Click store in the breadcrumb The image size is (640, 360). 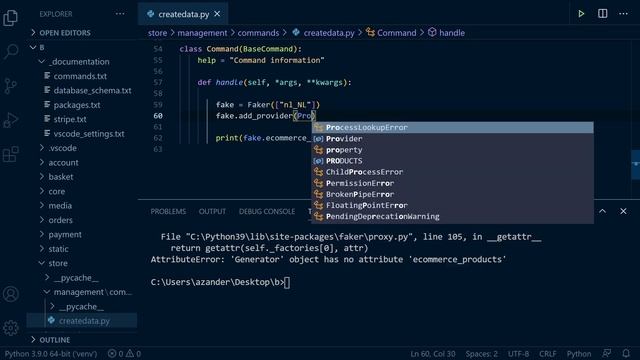(158, 33)
